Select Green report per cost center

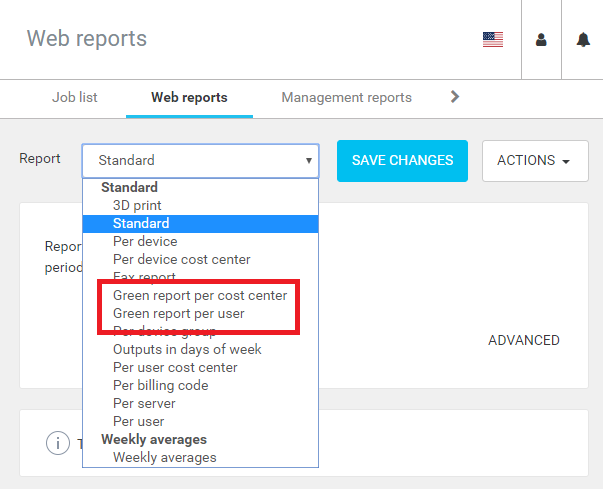pos(200,296)
